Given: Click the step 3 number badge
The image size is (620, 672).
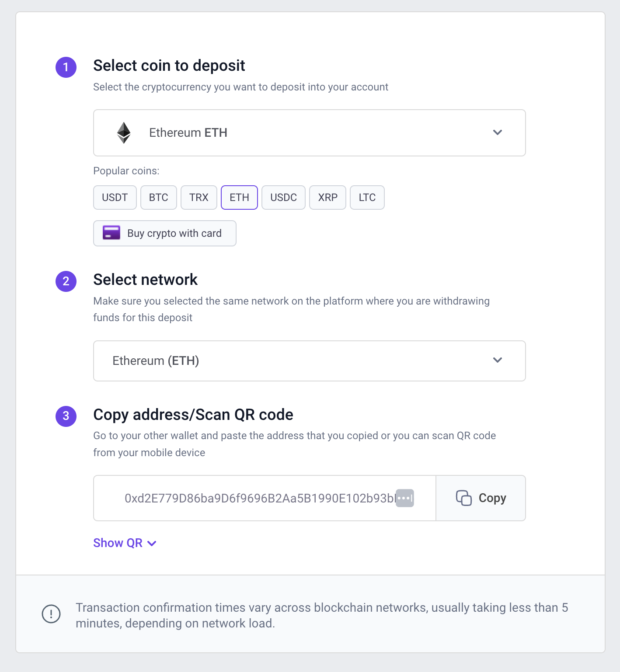Looking at the screenshot, I should coord(66,416).
